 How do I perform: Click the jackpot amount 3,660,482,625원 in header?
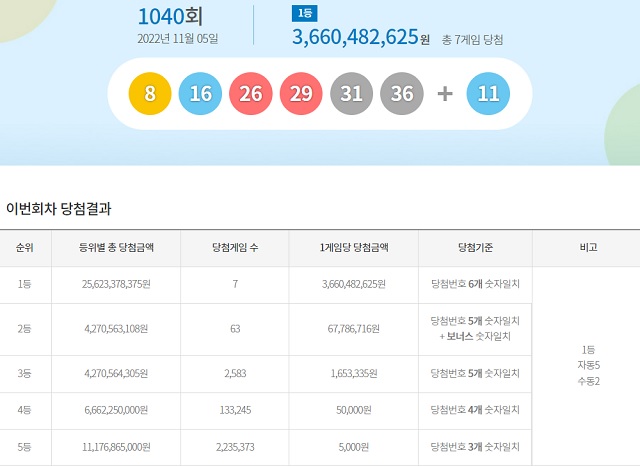(361, 37)
